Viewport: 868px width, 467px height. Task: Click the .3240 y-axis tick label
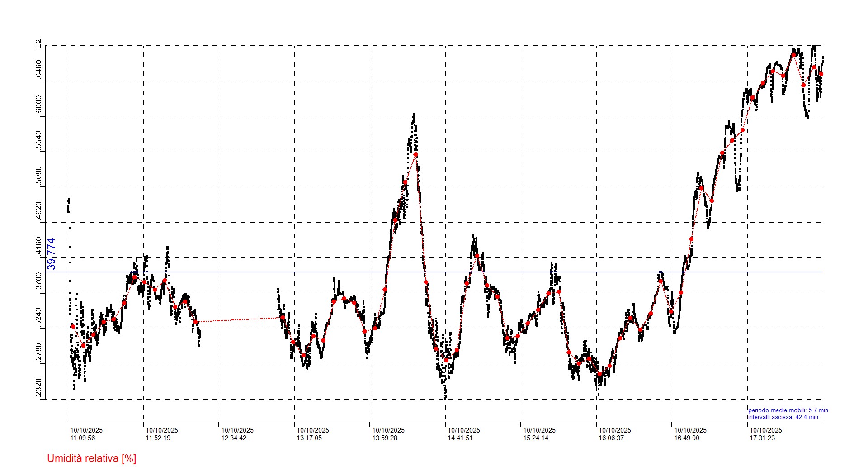click(39, 318)
